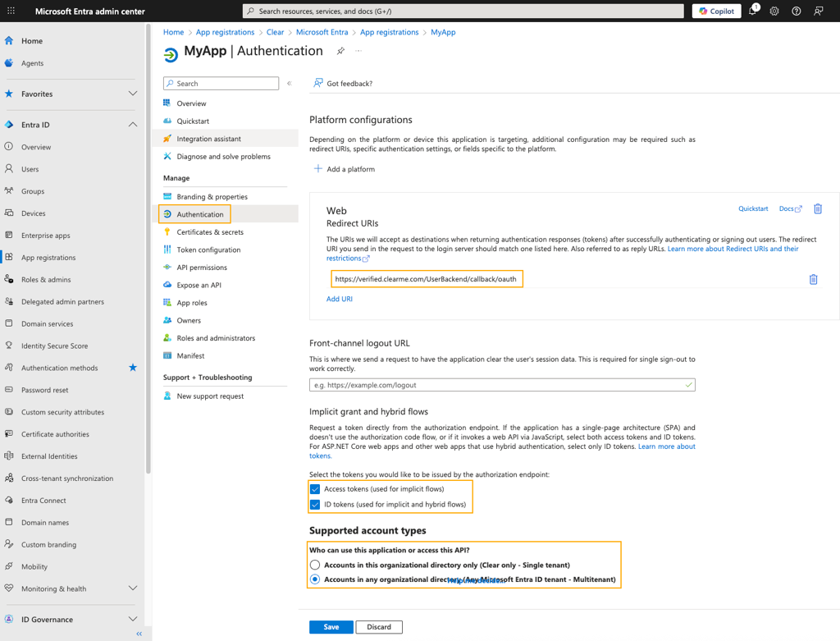Open the more options ellipsis beside title
This screenshot has width=840, height=641.
point(358,51)
